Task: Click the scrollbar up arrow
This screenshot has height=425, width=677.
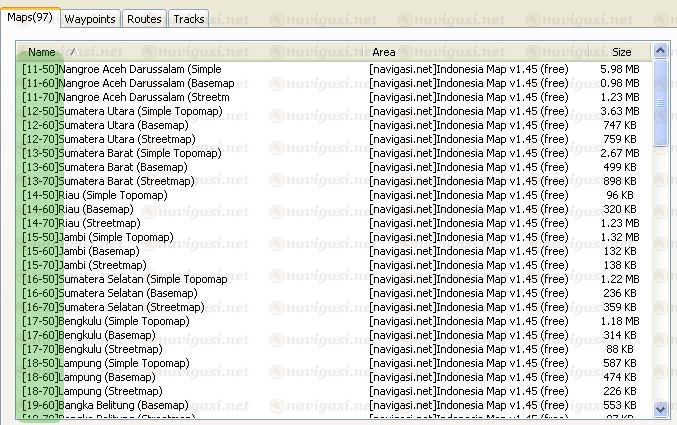Action: 660,51
